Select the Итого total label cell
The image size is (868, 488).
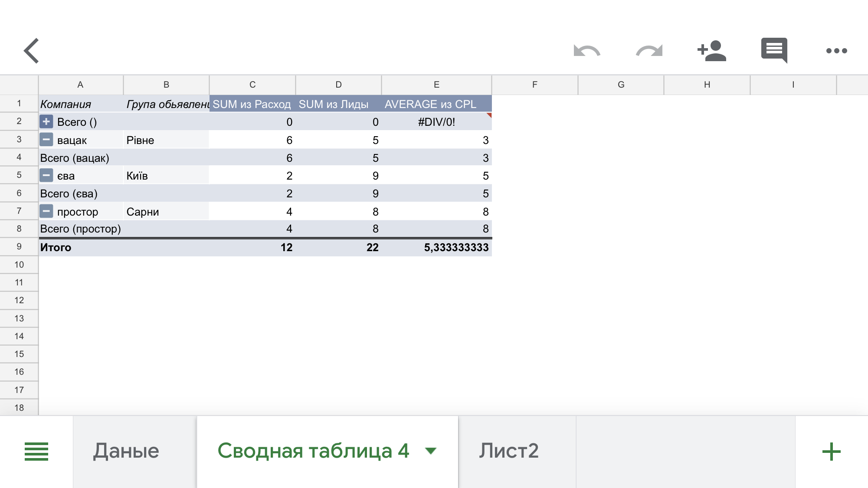pos(81,247)
